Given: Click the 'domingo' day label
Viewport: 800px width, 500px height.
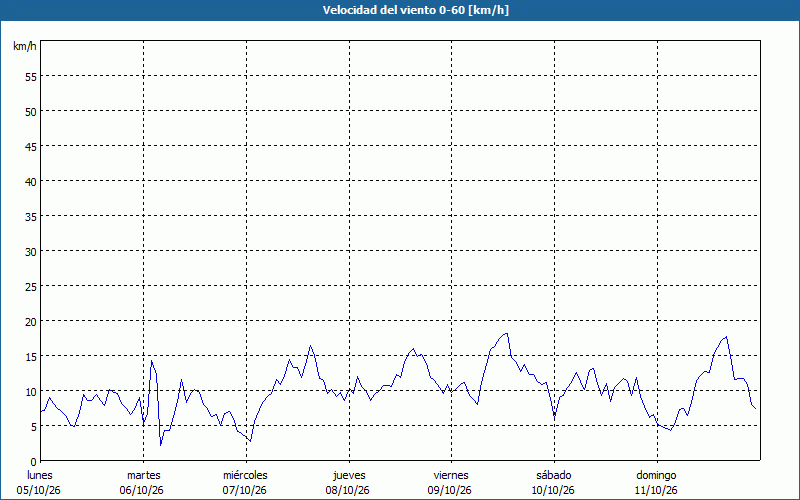Looking at the screenshot, I should tap(656, 475).
